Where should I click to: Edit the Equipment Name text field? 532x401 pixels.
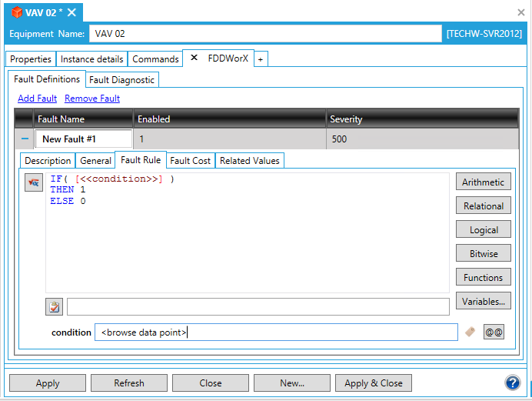click(x=265, y=34)
